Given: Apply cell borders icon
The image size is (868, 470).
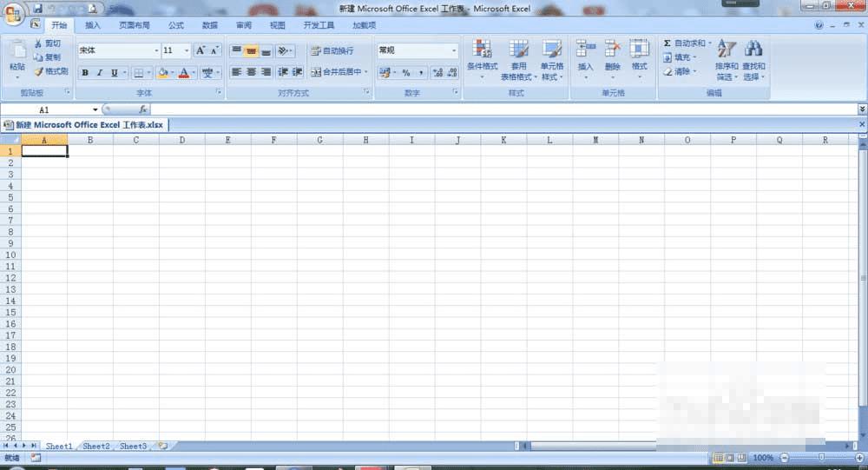Looking at the screenshot, I should point(139,73).
